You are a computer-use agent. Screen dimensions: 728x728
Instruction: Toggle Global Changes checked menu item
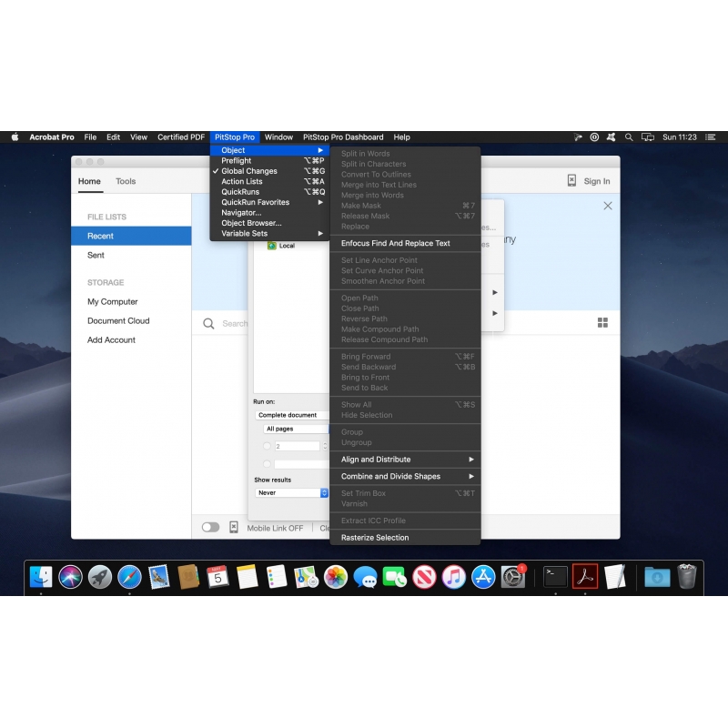tap(269, 171)
